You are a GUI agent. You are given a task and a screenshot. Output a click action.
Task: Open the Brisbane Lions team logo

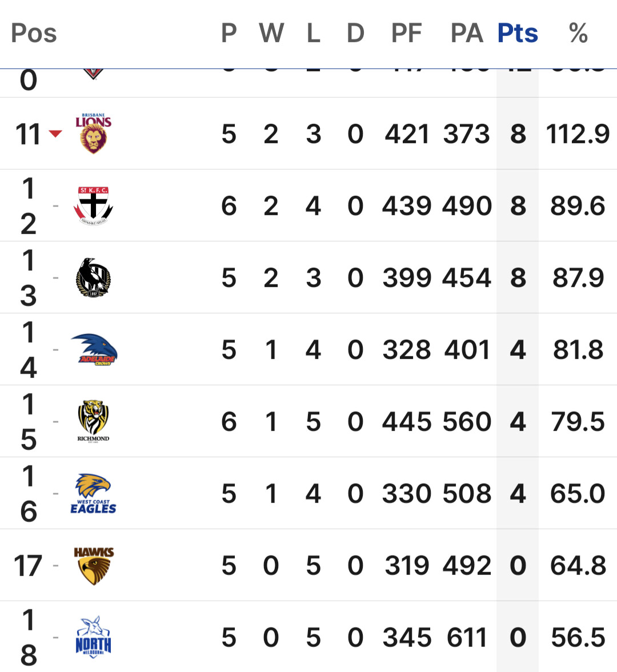[x=94, y=133]
